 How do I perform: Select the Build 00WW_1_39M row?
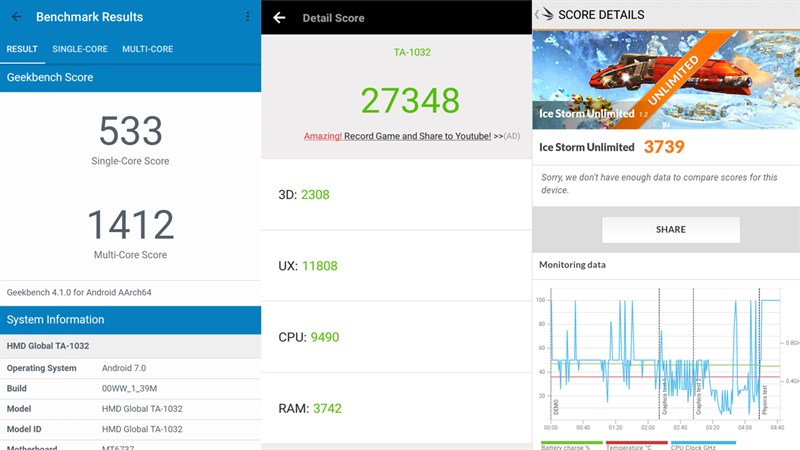tap(131, 388)
